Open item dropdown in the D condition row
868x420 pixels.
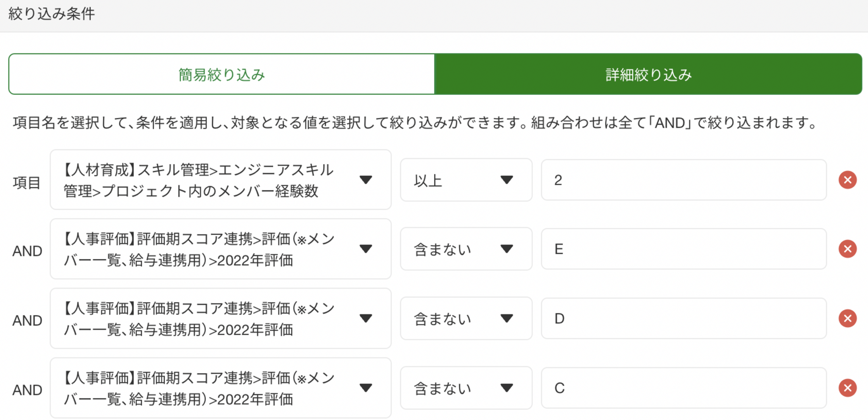(x=220, y=318)
